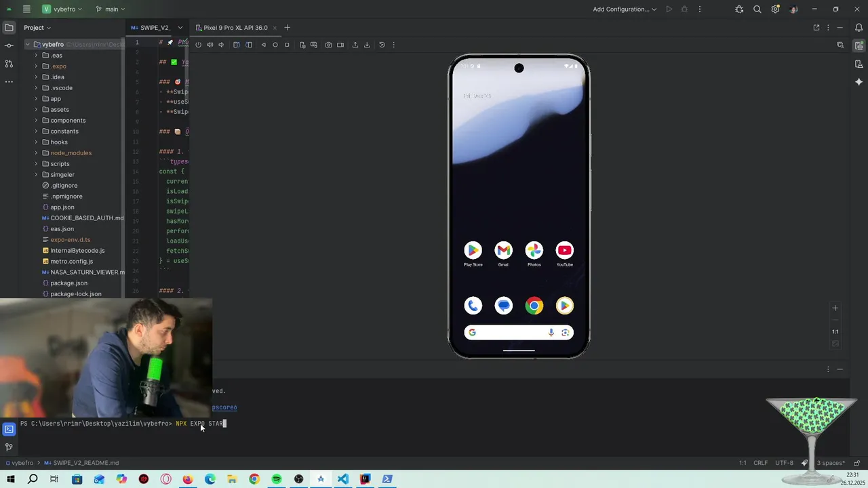Open YouTube app on the emulator
The image size is (868, 488).
(564, 251)
